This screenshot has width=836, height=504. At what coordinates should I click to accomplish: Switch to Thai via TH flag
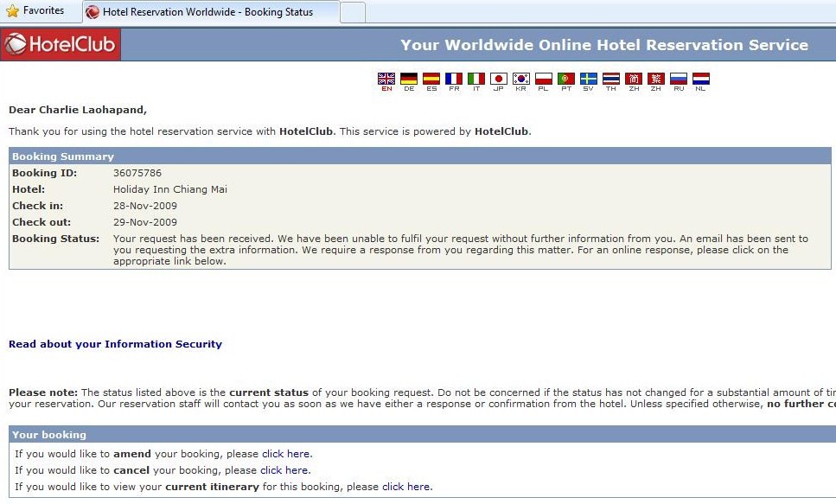pyautogui.click(x=611, y=79)
